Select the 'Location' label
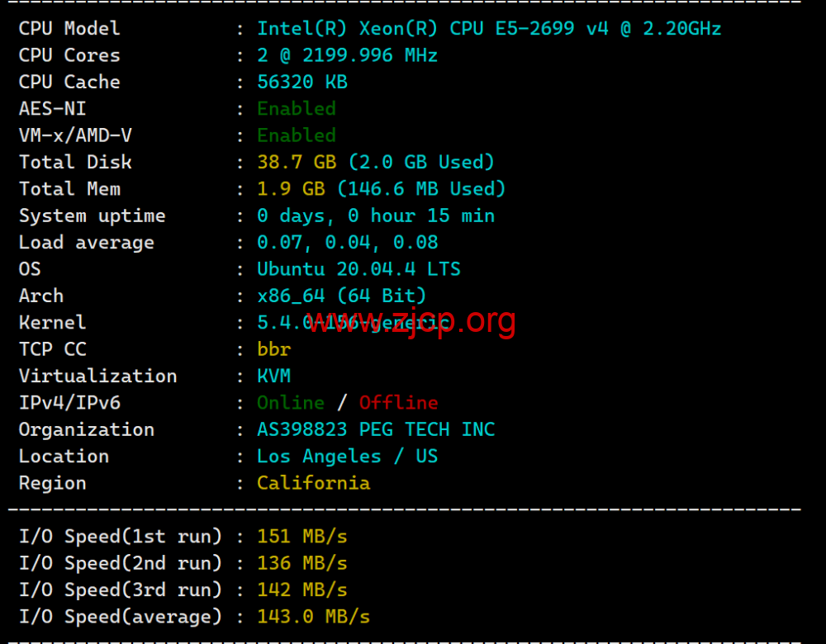This screenshot has width=826, height=644. 64,456
